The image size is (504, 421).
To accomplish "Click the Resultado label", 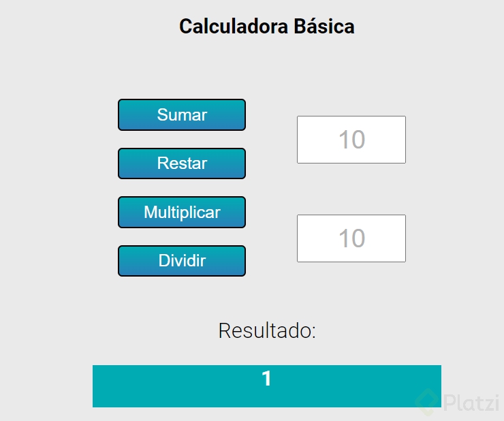I will [267, 330].
